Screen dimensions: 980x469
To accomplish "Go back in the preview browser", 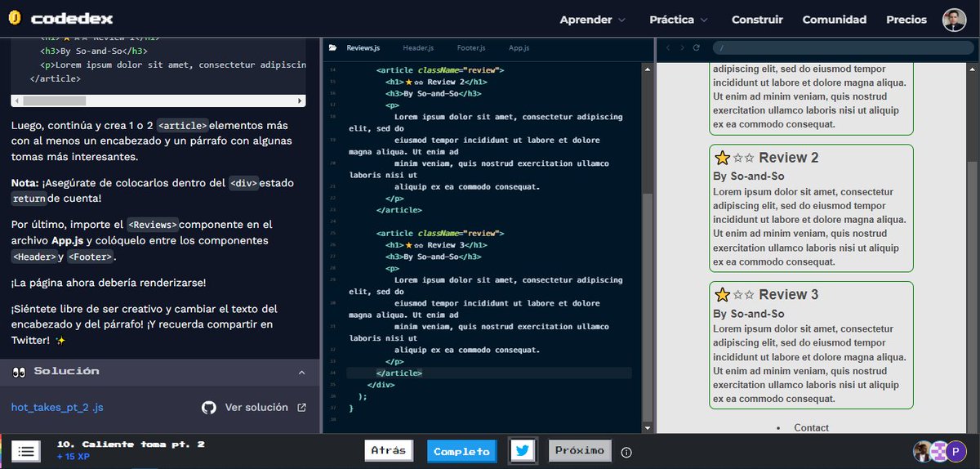I will click(x=668, y=48).
